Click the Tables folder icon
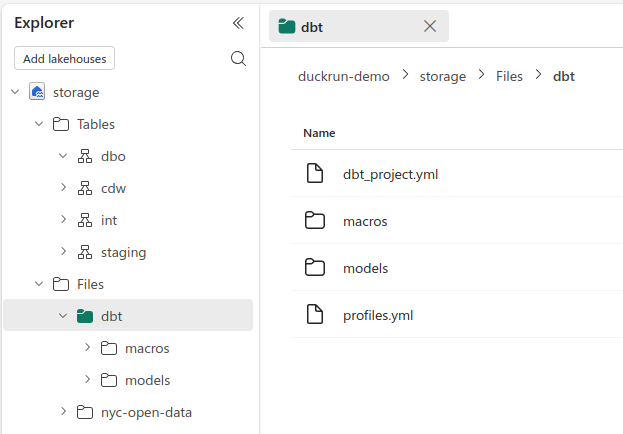This screenshot has height=434, width=623. pos(61,124)
